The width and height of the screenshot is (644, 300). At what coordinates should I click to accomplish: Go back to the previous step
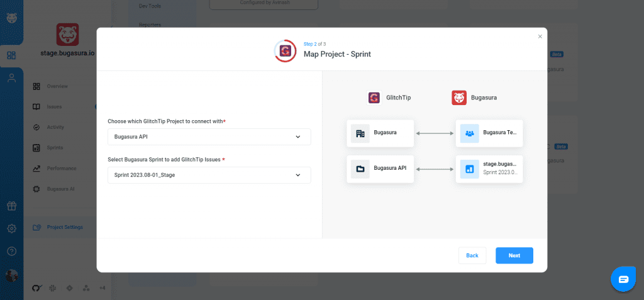(472, 255)
